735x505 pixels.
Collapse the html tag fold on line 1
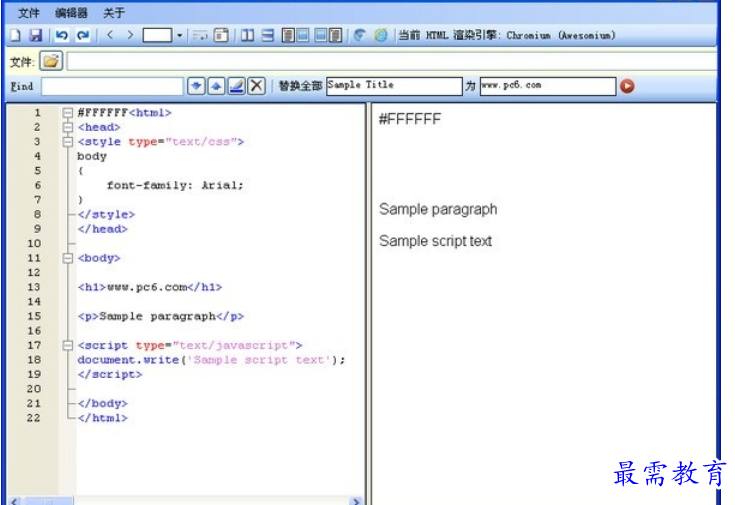[x=68, y=113]
